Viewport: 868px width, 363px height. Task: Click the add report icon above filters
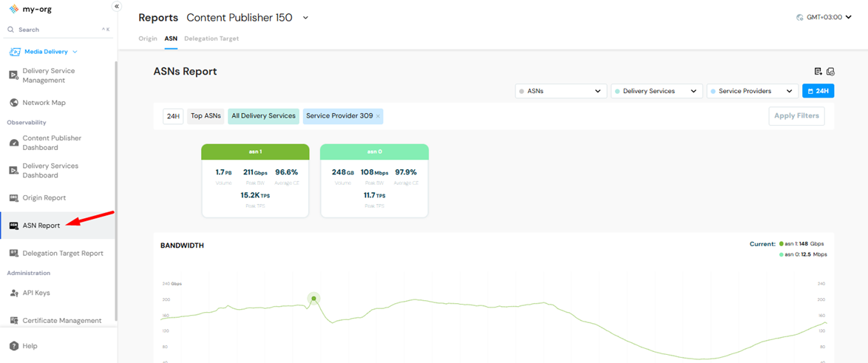[x=818, y=72]
